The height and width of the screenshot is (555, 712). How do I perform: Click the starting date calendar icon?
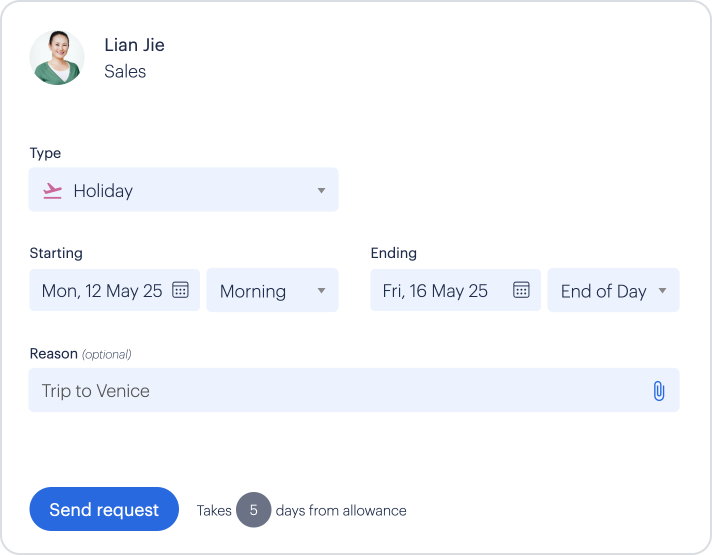pos(180,290)
